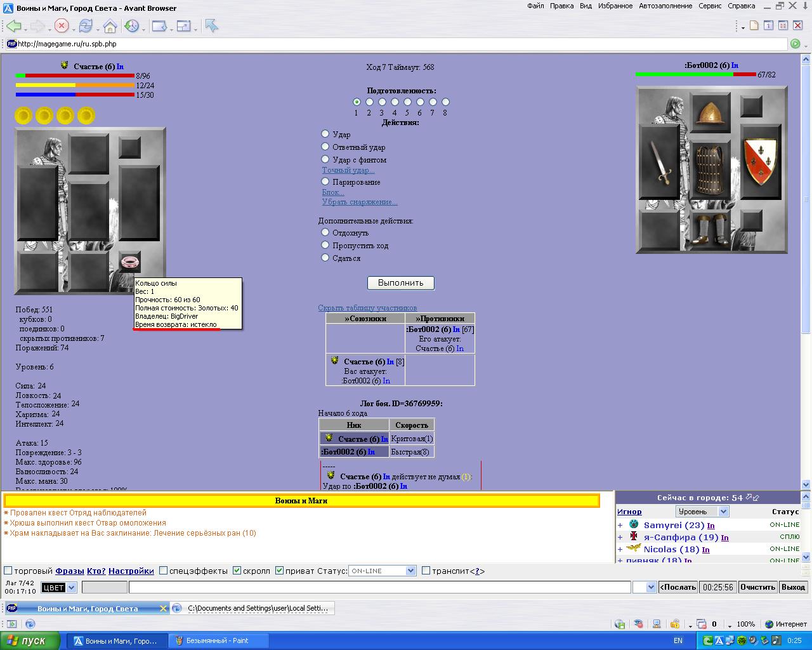Go back with the green Back arrow
The image size is (812, 650).
13,26
